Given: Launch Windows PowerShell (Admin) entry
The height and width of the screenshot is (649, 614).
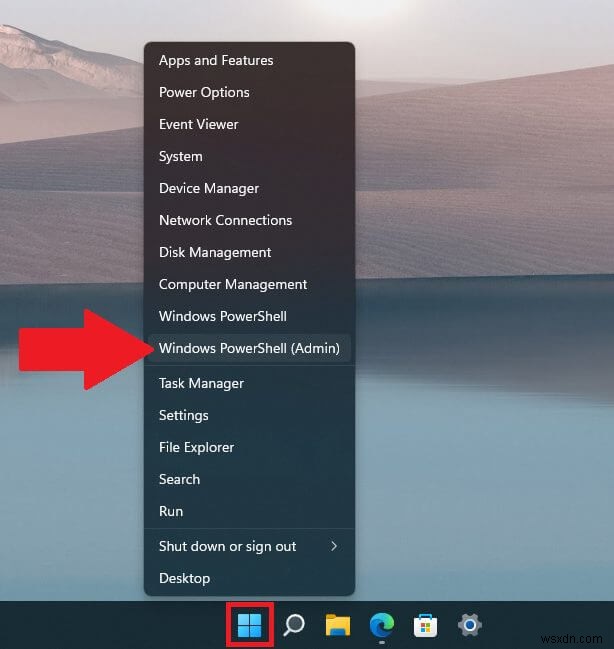Looking at the screenshot, I should coord(249,348).
